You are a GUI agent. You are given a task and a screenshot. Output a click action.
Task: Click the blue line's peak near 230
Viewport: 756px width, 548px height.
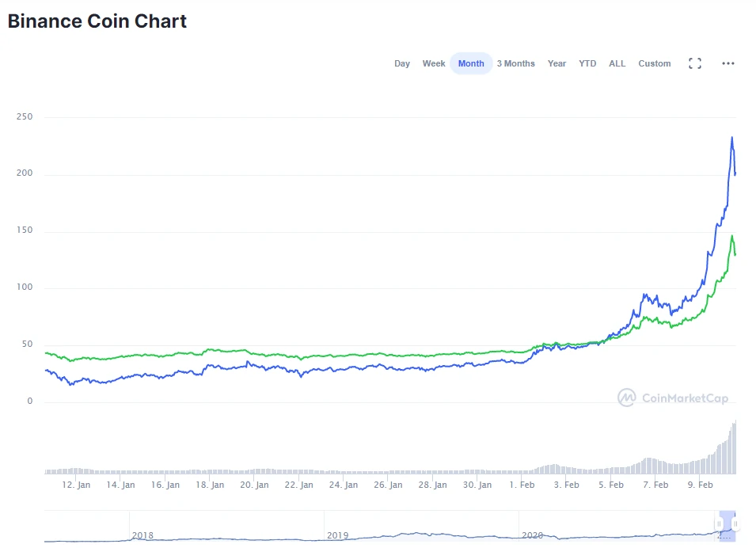pyautogui.click(x=732, y=138)
